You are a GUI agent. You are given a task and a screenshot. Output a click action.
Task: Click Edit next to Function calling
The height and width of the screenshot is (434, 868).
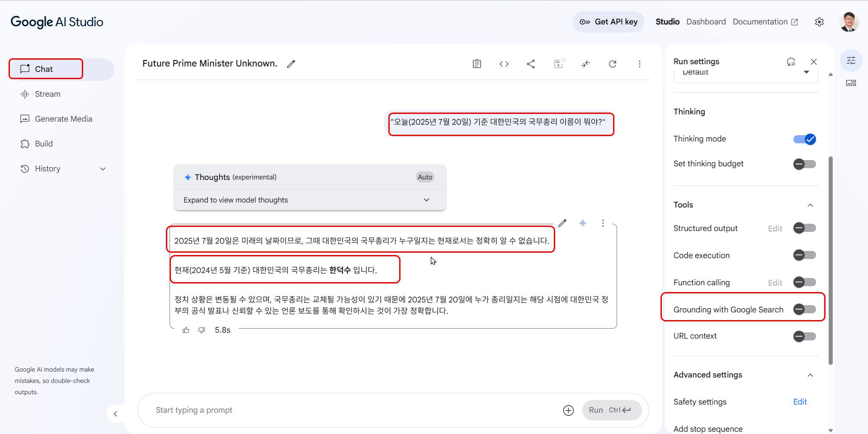tap(775, 283)
